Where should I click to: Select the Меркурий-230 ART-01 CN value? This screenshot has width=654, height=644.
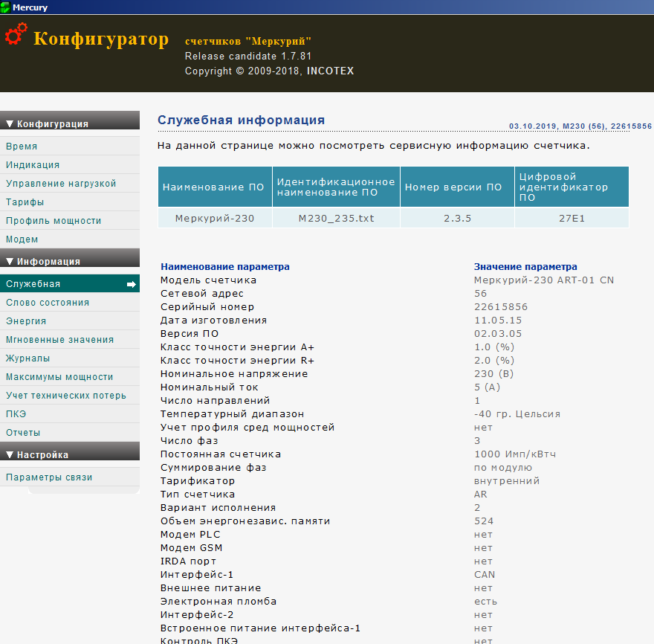pyautogui.click(x=544, y=280)
